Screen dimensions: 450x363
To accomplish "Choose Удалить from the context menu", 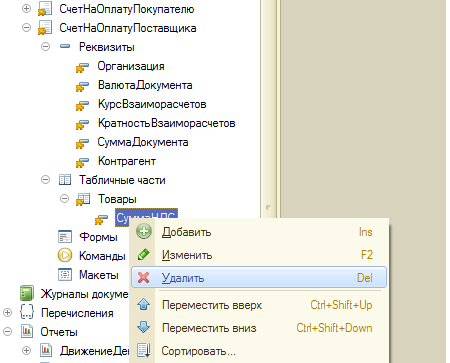I will tap(259, 277).
